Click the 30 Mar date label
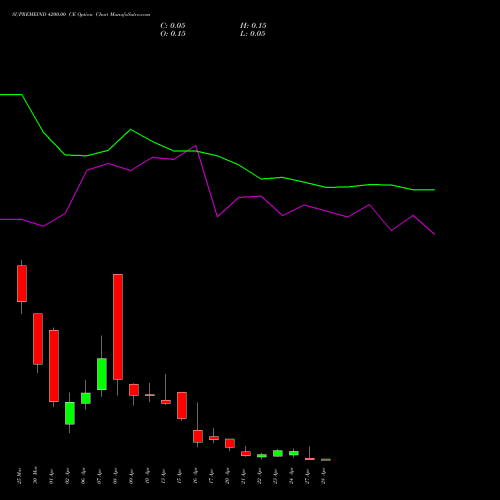Screen dimensions: 500x500 pyautogui.click(x=35, y=476)
